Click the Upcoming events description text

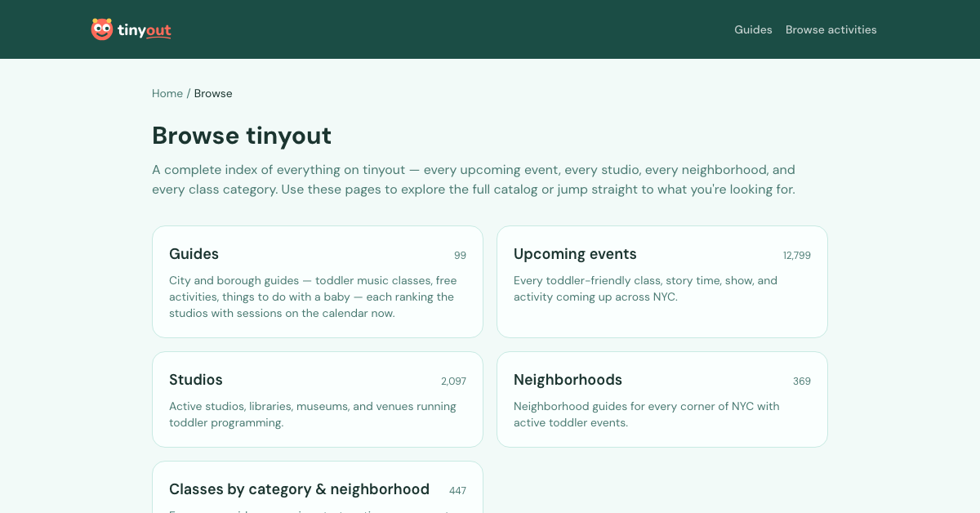[645, 288]
